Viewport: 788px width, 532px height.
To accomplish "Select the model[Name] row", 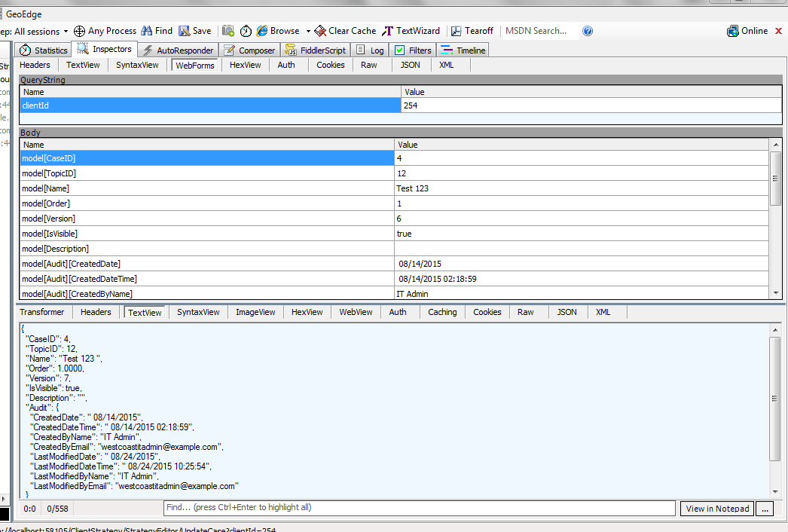I will (395, 188).
